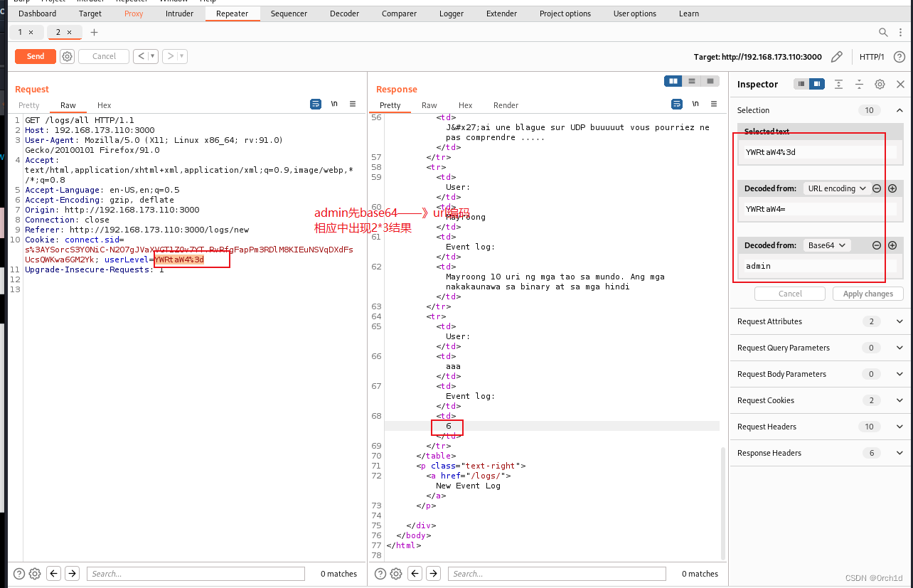The width and height of the screenshot is (913, 588).
Task: Dock Inspector on the right side
Action: coord(817,84)
